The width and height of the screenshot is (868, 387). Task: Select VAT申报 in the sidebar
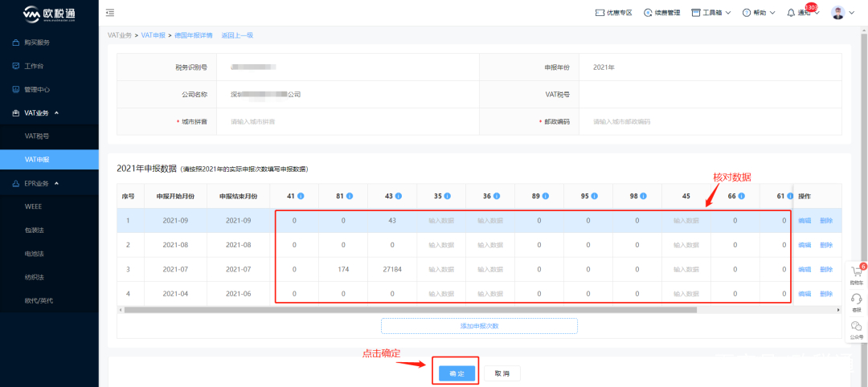tap(49, 159)
